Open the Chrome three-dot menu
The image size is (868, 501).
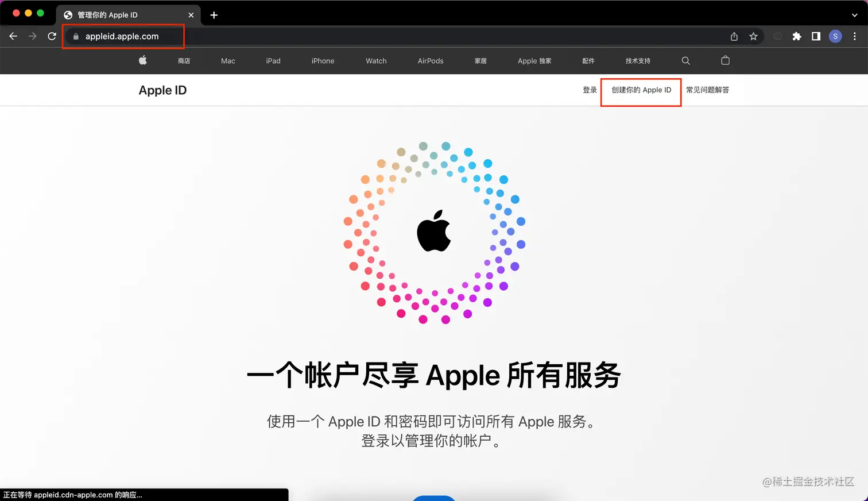click(x=855, y=36)
